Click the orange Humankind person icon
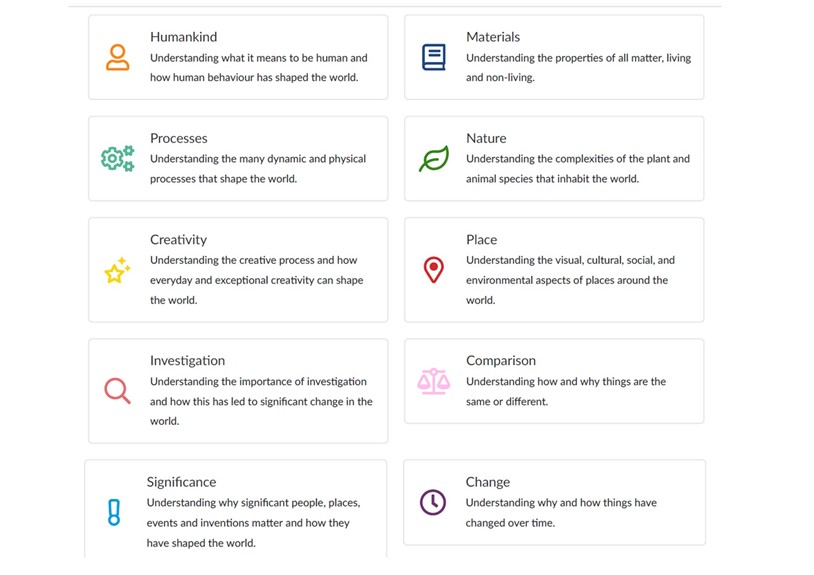This screenshot has width=814, height=575. click(117, 57)
